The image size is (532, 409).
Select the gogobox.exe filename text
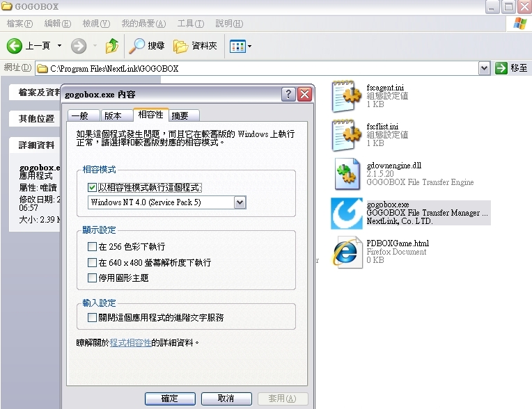388,205
